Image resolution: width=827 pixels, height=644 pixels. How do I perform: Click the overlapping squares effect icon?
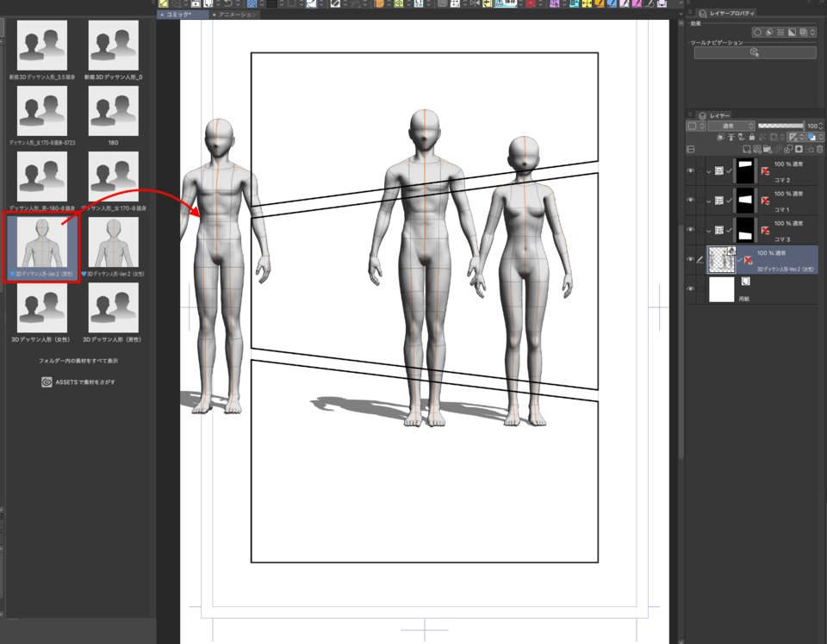click(803, 32)
